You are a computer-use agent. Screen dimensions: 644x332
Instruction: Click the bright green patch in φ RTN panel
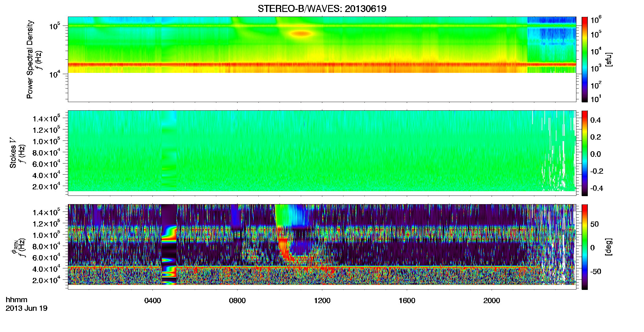[282, 215]
